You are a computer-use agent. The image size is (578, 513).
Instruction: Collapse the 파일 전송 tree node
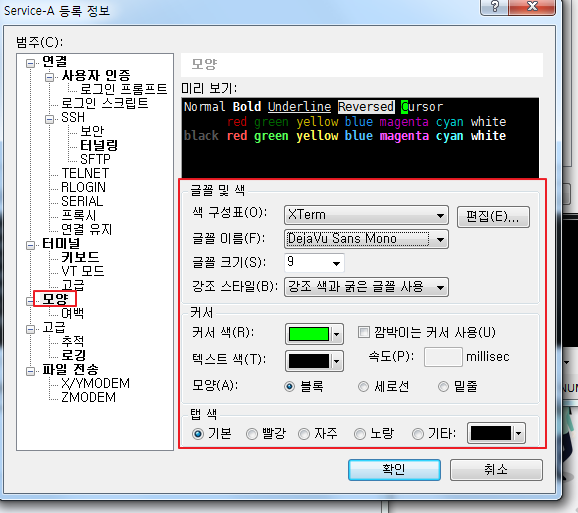point(30,371)
